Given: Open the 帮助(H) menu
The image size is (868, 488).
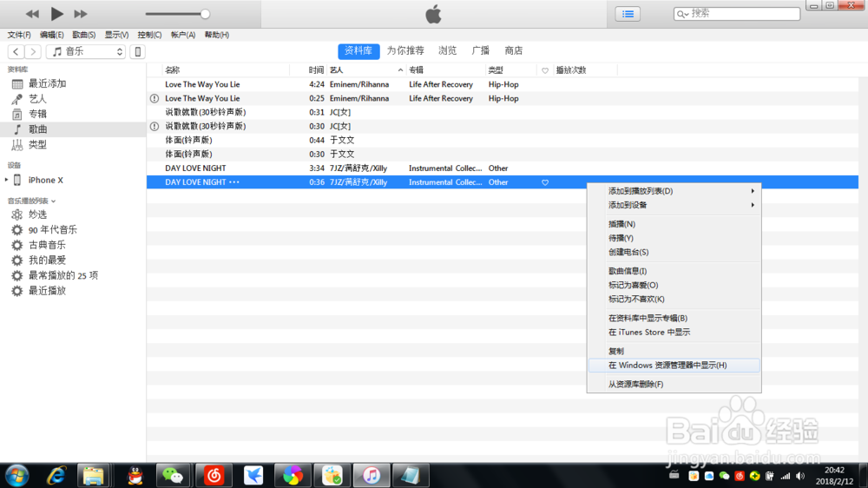Looking at the screenshot, I should click(216, 35).
